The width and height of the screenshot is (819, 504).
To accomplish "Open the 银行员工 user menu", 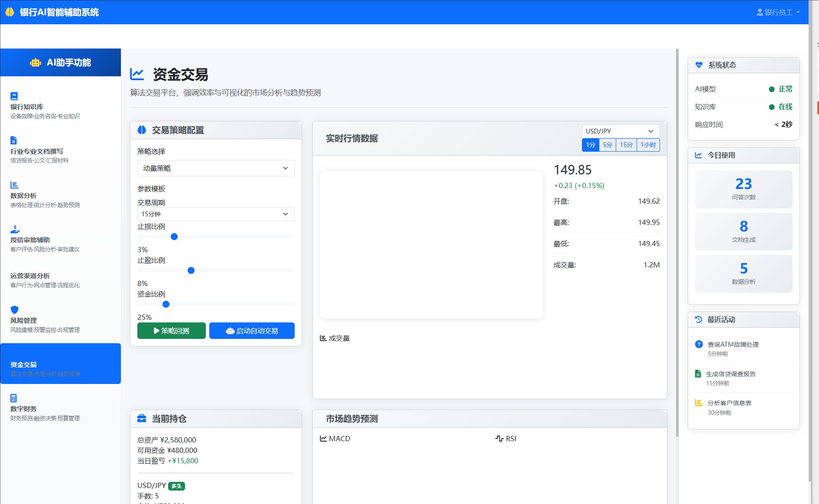I will coord(778,12).
